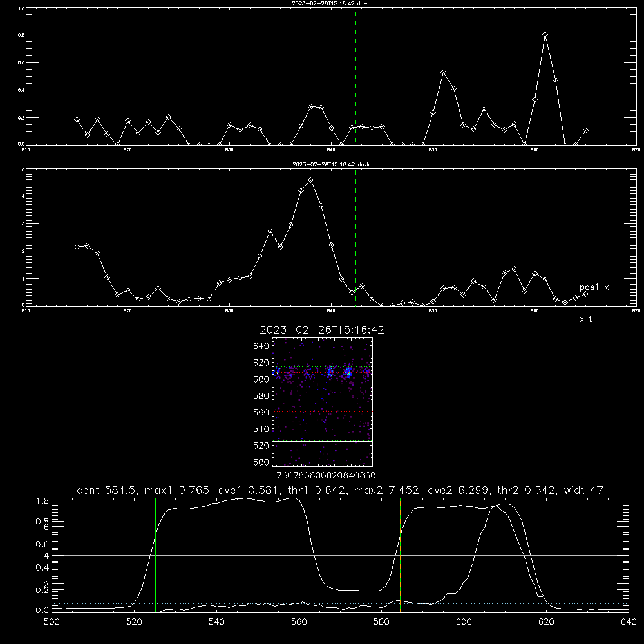Click the lower white horizontal line in the heatmap
644x644 pixels.
click(322, 442)
